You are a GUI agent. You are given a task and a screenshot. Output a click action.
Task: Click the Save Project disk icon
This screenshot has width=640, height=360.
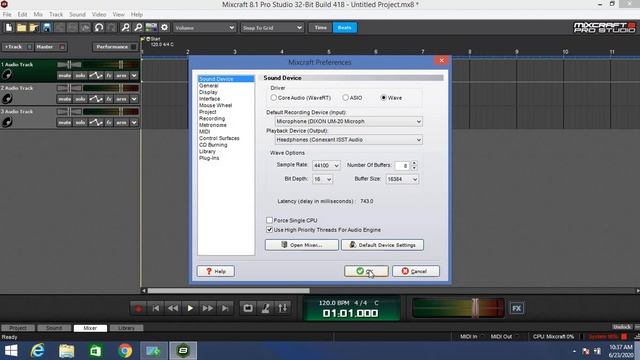(x=47, y=27)
